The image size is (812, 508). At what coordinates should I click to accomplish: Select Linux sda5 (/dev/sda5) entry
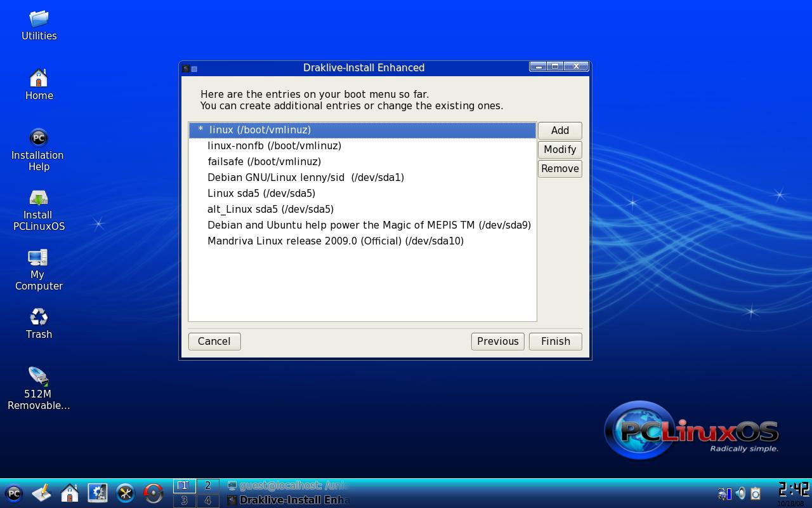pyautogui.click(x=362, y=194)
